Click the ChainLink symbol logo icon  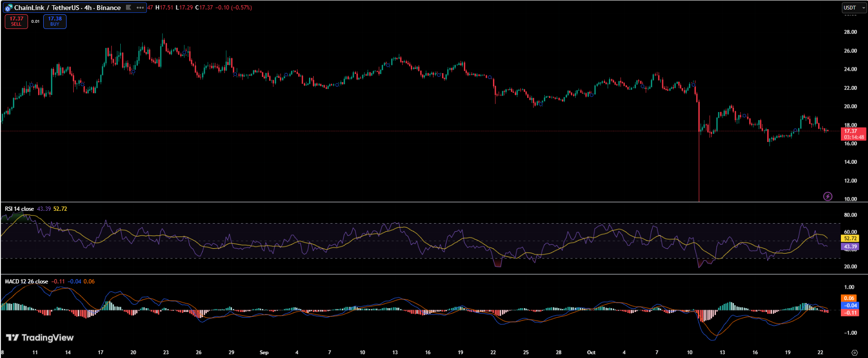tap(9, 8)
